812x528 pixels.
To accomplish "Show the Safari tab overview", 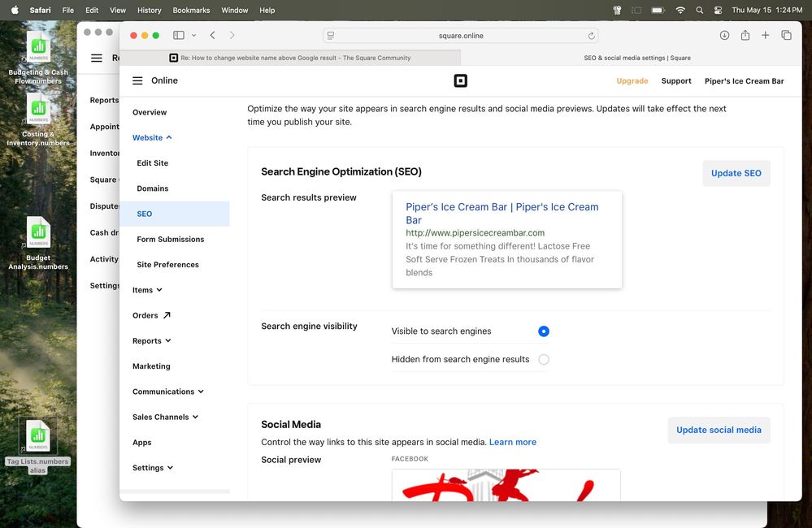I will [786, 35].
